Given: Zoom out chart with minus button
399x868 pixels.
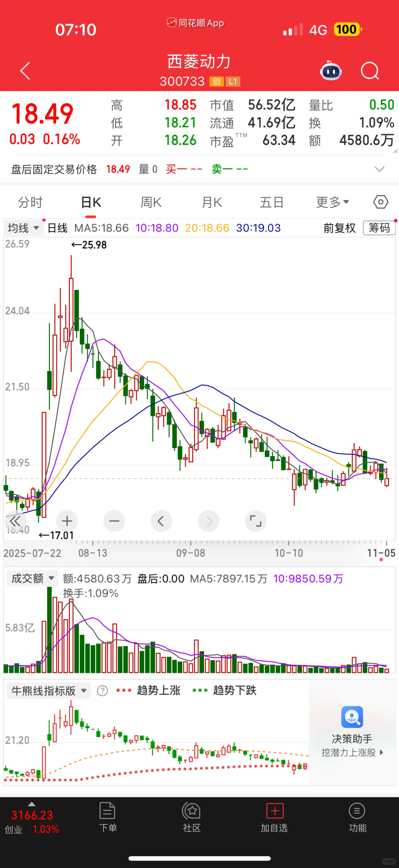Looking at the screenshot, I should tap(114, 521).
